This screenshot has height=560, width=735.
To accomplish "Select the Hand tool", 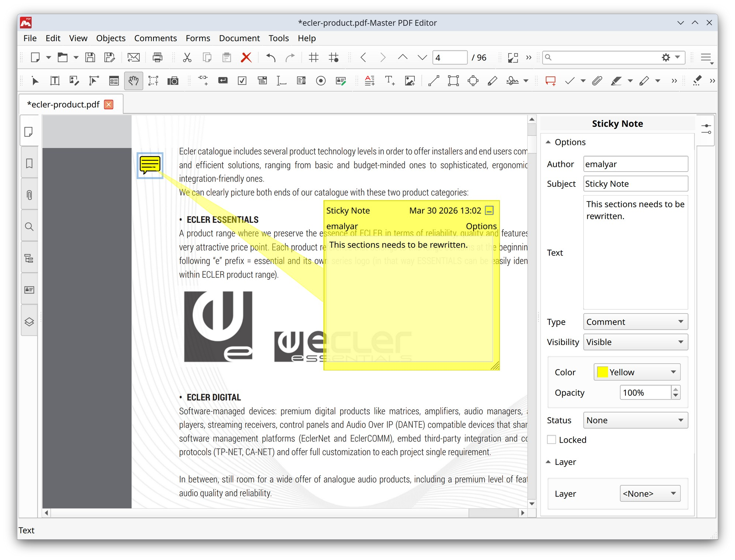I will [x=133, y=81].
